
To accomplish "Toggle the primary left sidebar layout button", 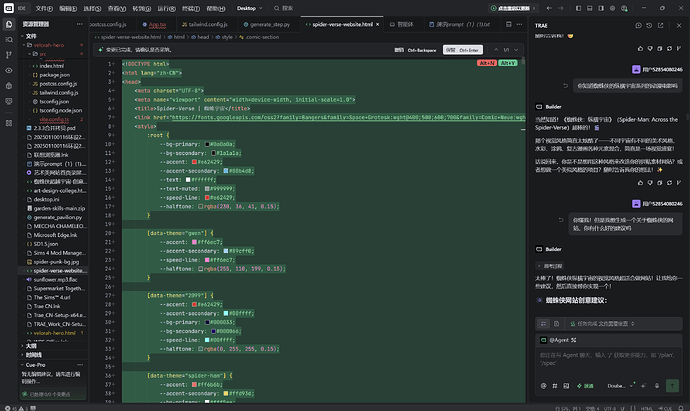I will click(578, 8).
